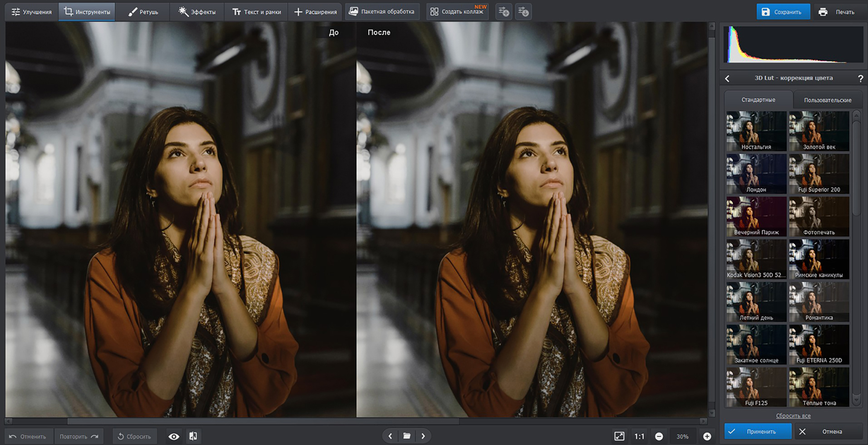Image resolution: width=868 pixels, height=445 pixels.
Task: Toggle the before/after split view
Action: 193,436
